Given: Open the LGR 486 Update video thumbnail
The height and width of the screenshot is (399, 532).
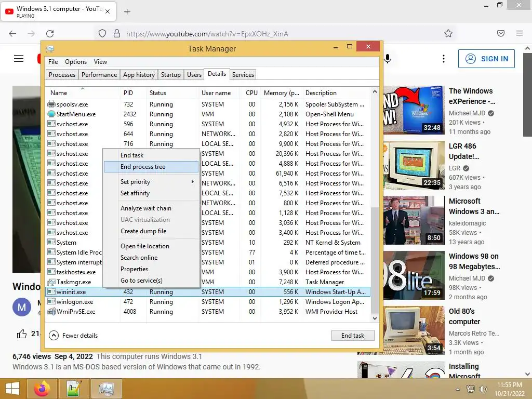Looking at the screenshot, I should point(414,165).
